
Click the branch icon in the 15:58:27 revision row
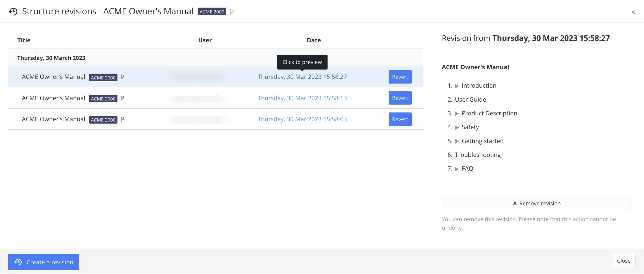123,77
